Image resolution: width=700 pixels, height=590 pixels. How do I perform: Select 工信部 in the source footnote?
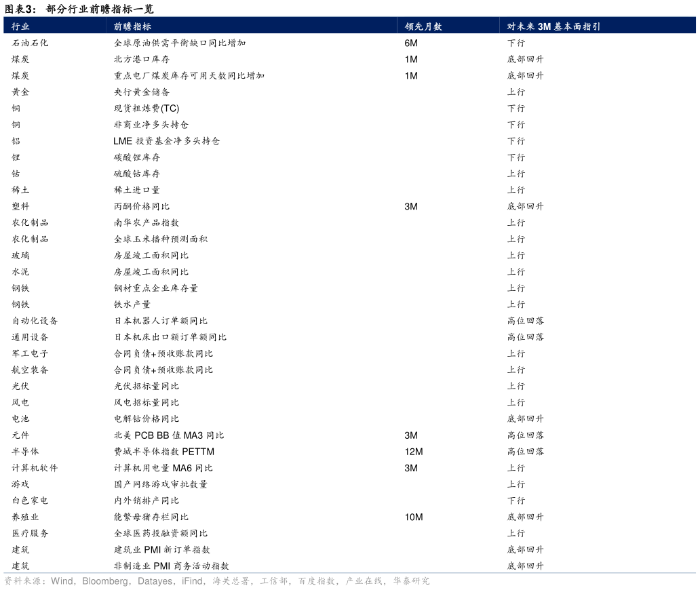(x=273, y=581)
